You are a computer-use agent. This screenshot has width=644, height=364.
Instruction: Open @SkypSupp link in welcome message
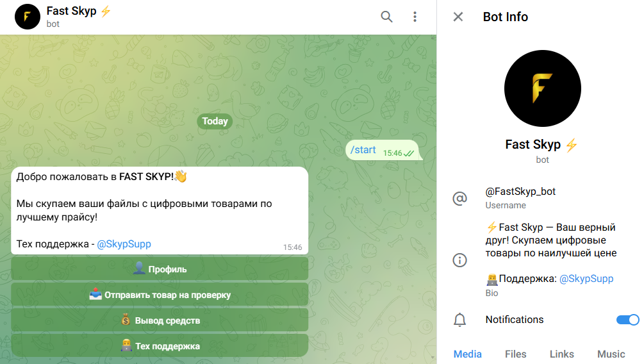(124, 244)
